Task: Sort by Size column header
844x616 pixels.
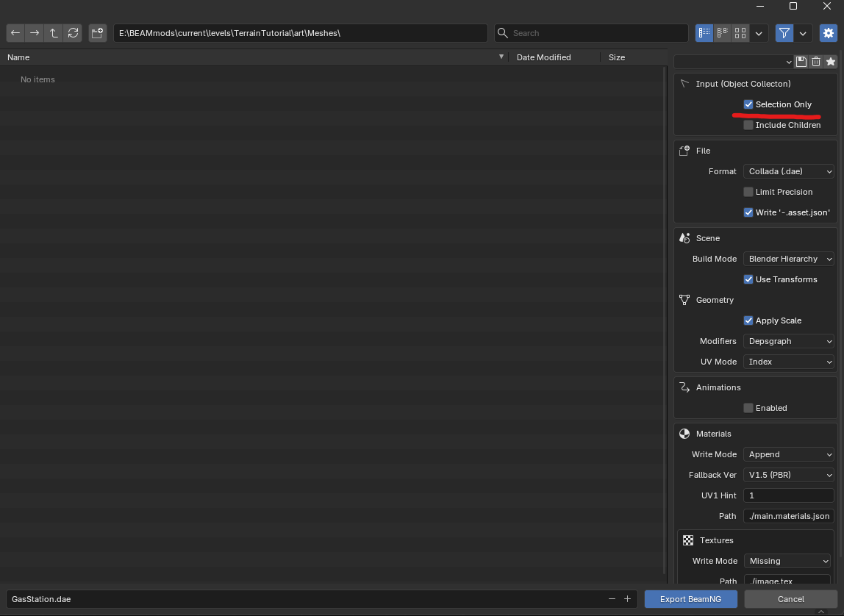Action: tap(634, 57)
